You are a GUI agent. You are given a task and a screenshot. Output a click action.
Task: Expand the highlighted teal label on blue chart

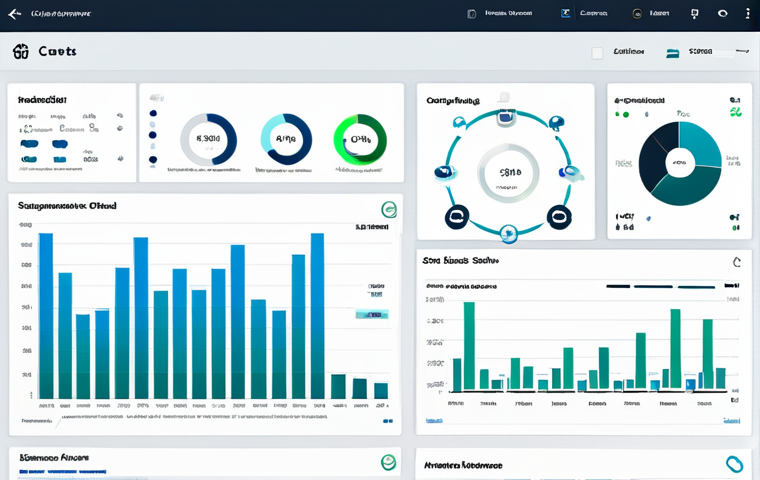point(371,314)
